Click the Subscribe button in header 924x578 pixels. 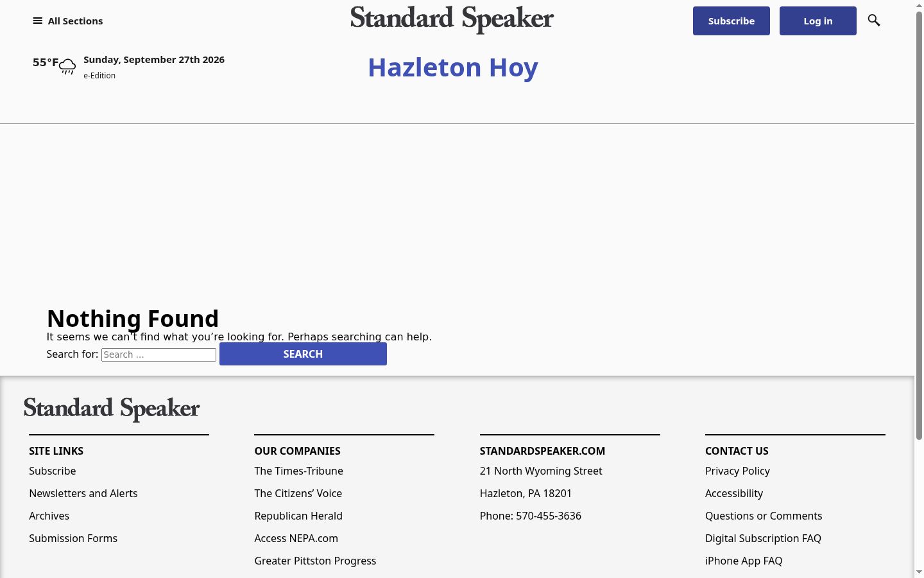point(732,21)
